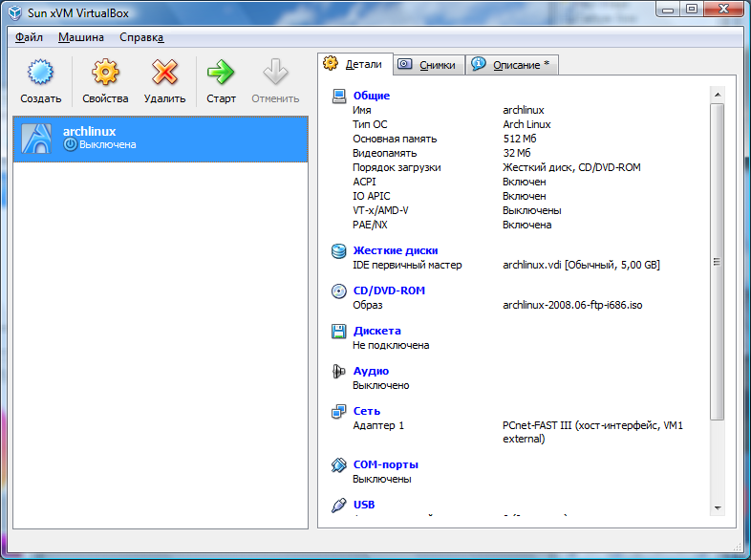Switch to the Снимки tab
The height and width of the screenshot is (560, 751).
pos(428,65)
